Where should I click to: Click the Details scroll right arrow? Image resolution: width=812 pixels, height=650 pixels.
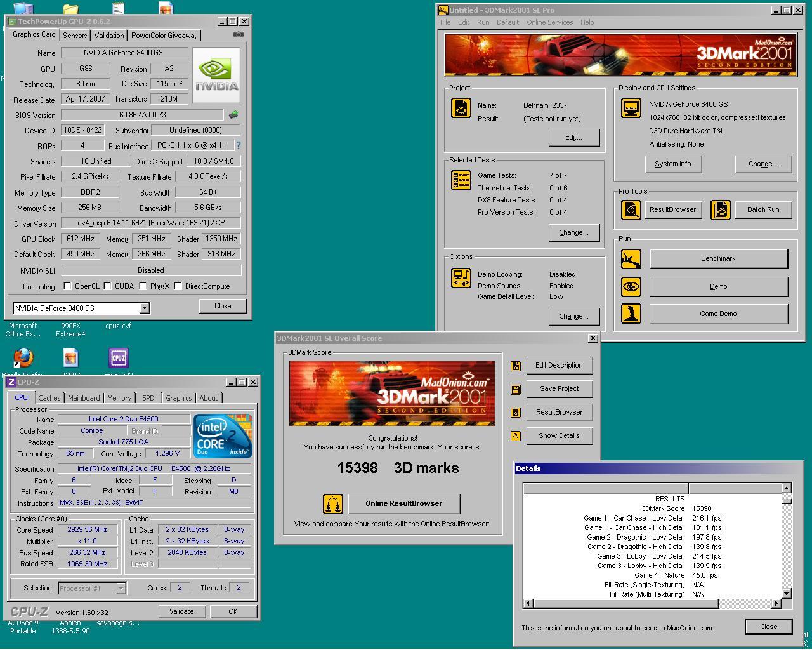coord(776,603)
